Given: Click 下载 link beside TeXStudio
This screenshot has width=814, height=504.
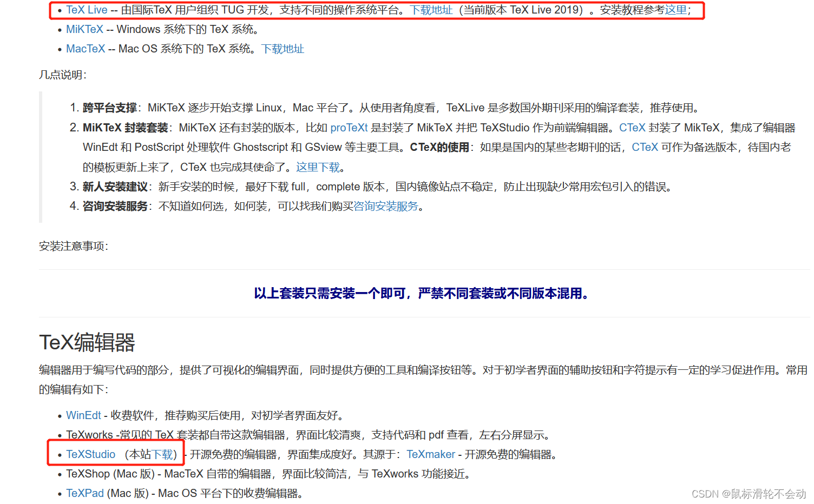Looking at the screenshot, I should pos(162,454).
